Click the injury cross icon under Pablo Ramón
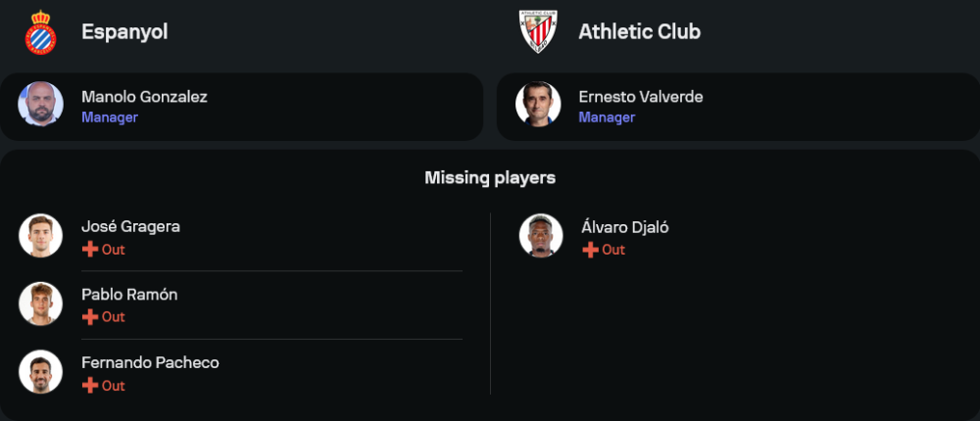Screen dimensions: 980x421 click(x=90, y=317)
